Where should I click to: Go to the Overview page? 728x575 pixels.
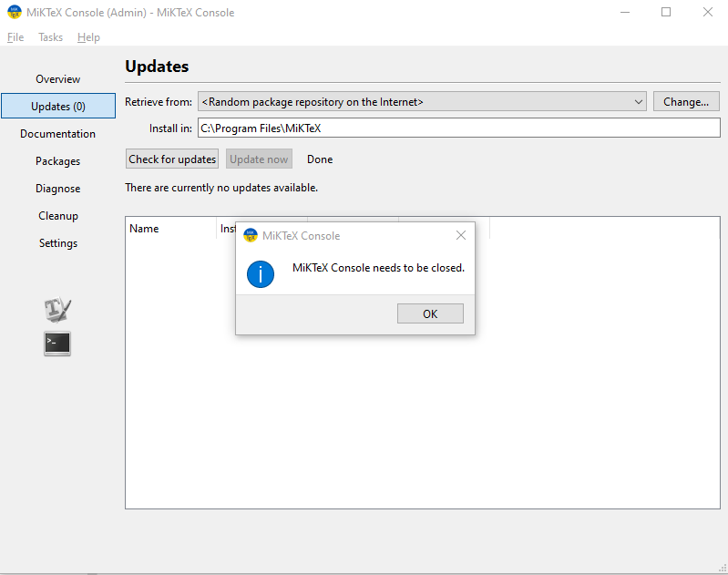(x=58, y=79)
